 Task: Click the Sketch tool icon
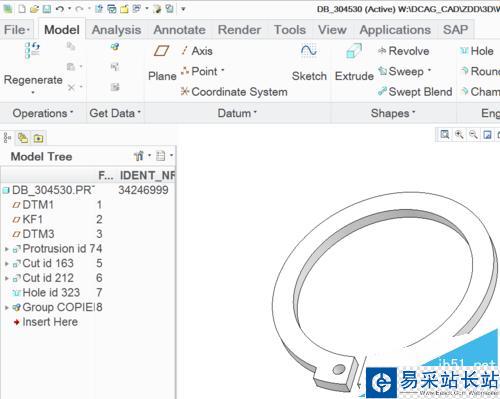coord(309,51)
